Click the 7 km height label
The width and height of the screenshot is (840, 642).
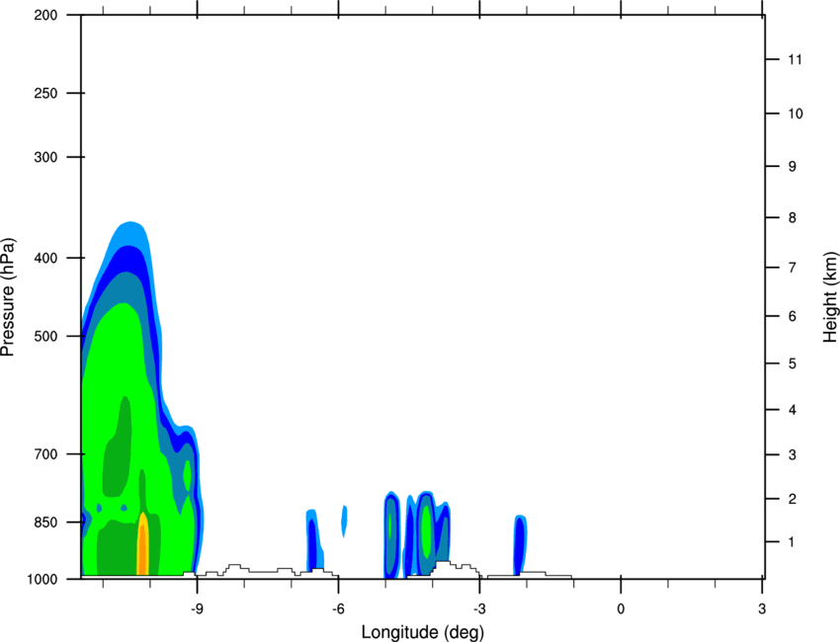point(793,268)
